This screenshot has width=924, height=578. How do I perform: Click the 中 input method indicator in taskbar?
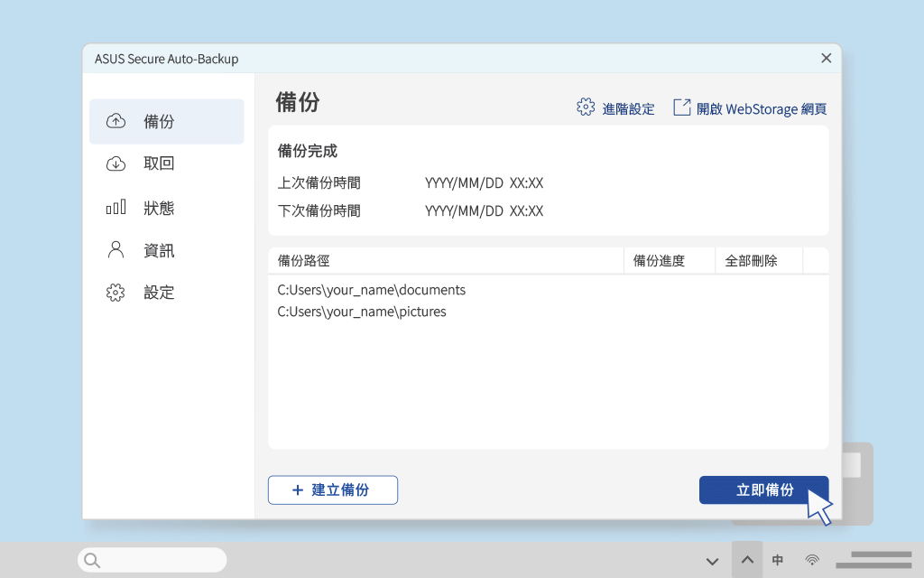pos(778,560)
